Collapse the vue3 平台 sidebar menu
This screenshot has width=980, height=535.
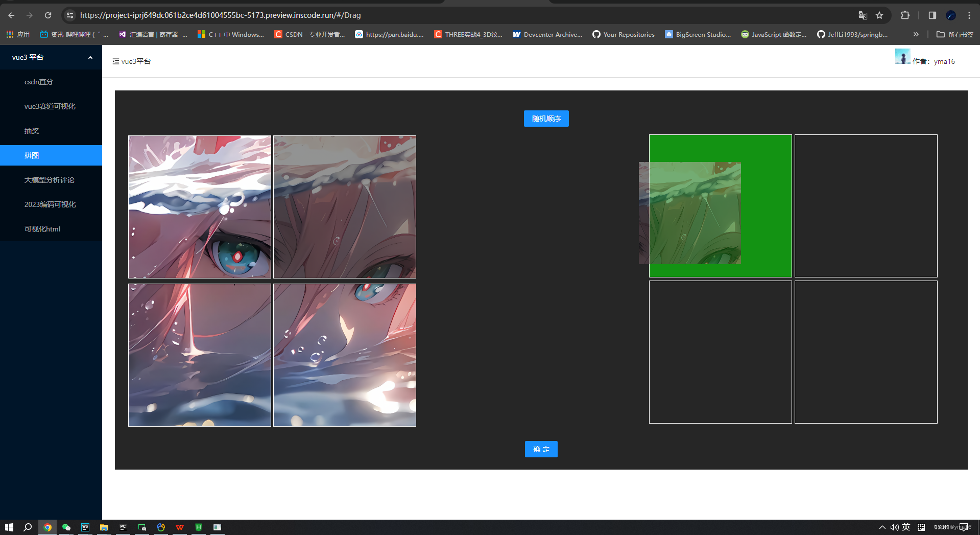point(51,57)
